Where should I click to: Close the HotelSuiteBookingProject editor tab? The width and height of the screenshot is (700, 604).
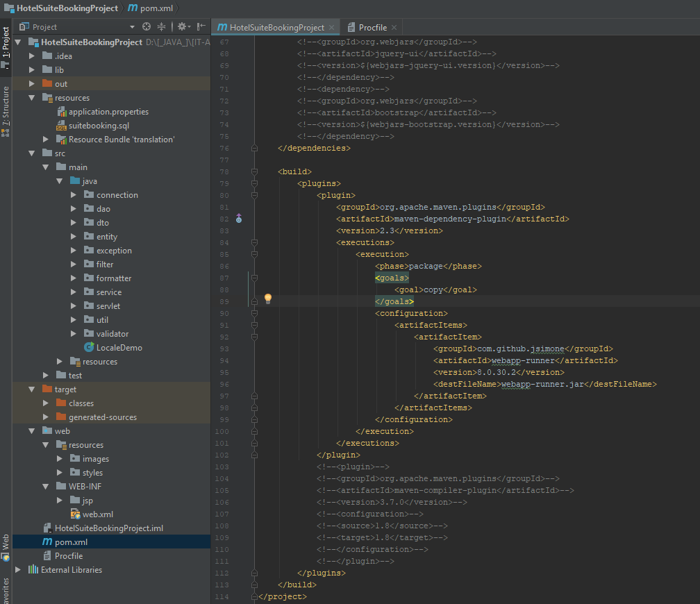(x=332, y=28)
